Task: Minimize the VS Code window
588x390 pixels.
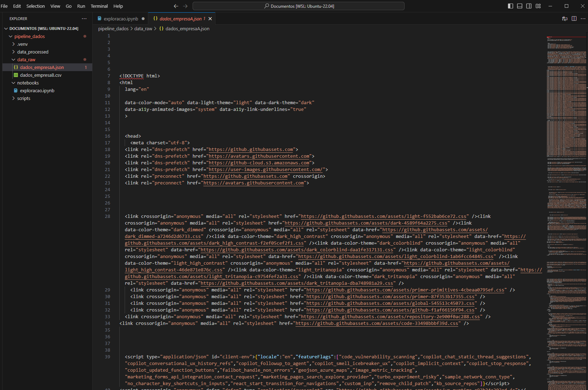Action: (550, 6)
